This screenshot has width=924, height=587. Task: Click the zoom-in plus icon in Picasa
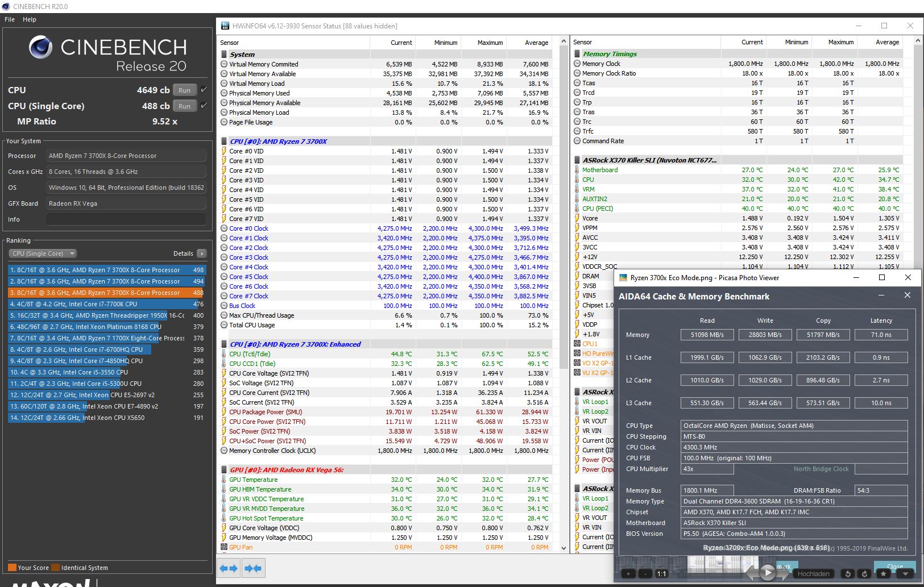click(628, 574)
